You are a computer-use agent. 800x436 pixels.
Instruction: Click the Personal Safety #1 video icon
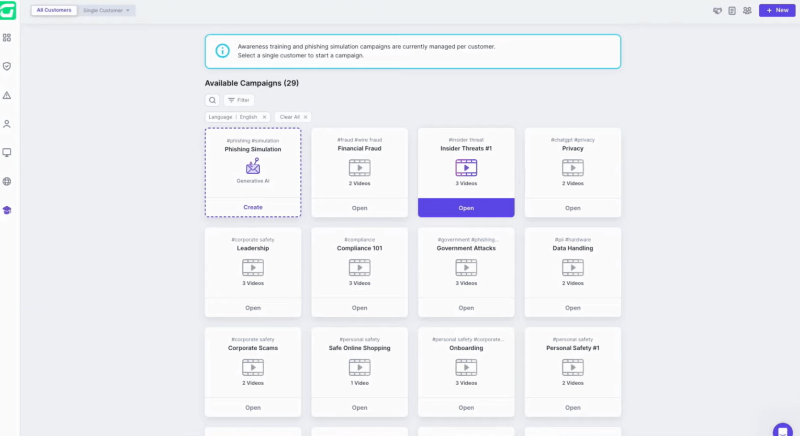pos(573,368)
